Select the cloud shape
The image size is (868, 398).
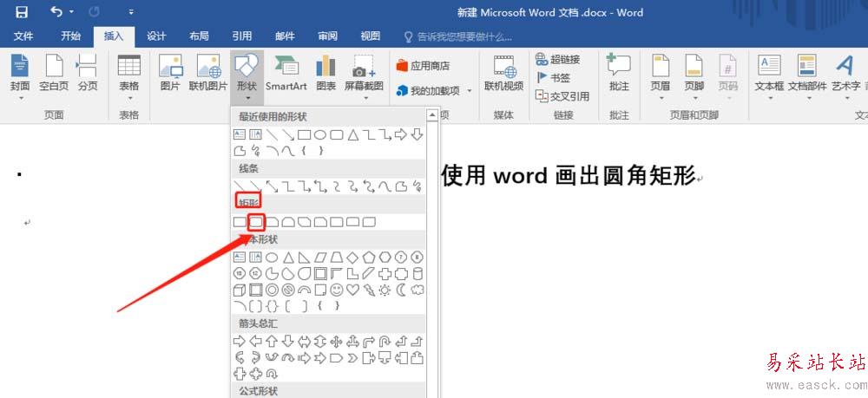click(x=418, y=290)
